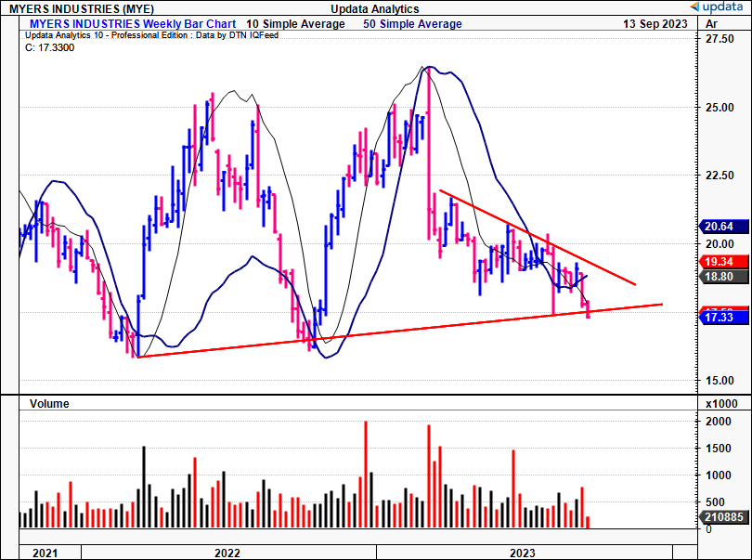Click the updata logo in corner
752x560 pixels.
(x=717, y=7)
